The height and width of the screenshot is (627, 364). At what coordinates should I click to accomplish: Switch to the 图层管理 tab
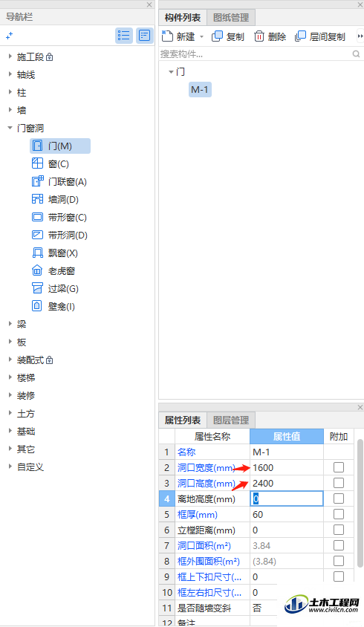[231, 420]
